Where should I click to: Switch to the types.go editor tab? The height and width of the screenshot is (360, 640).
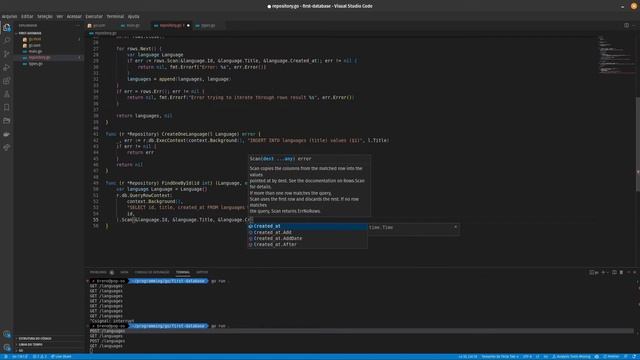point(208,25)
